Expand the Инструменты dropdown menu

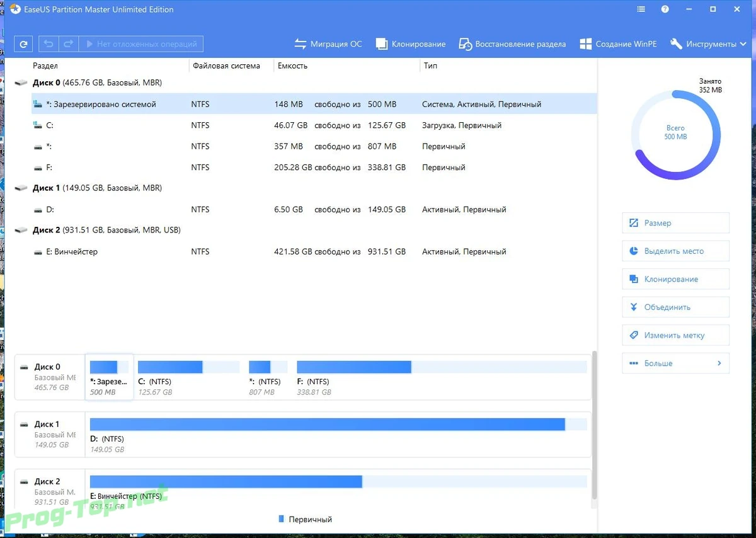point(709,44)
